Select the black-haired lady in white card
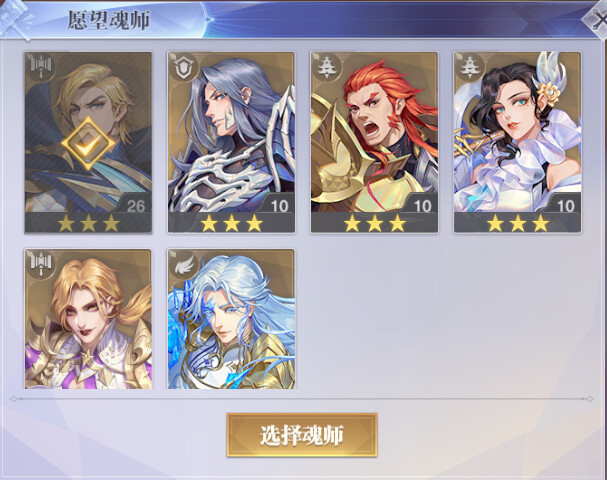Viewport: 607px width, 480px height. point(517,142)
